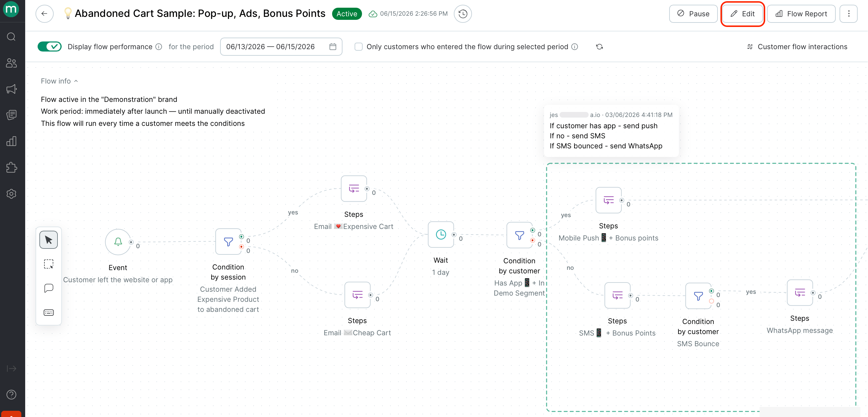Select the pointer cursor tool
This screenshot has height=417, width=868.
(x=49, y=240)
